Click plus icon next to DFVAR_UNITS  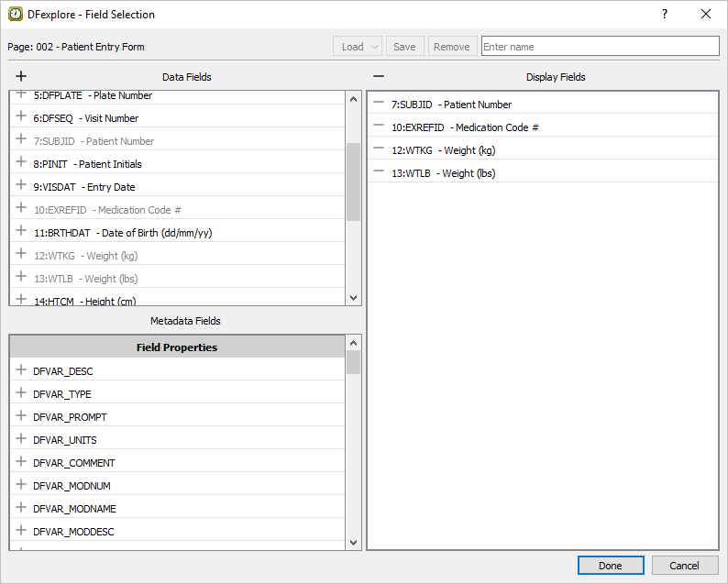21,439
